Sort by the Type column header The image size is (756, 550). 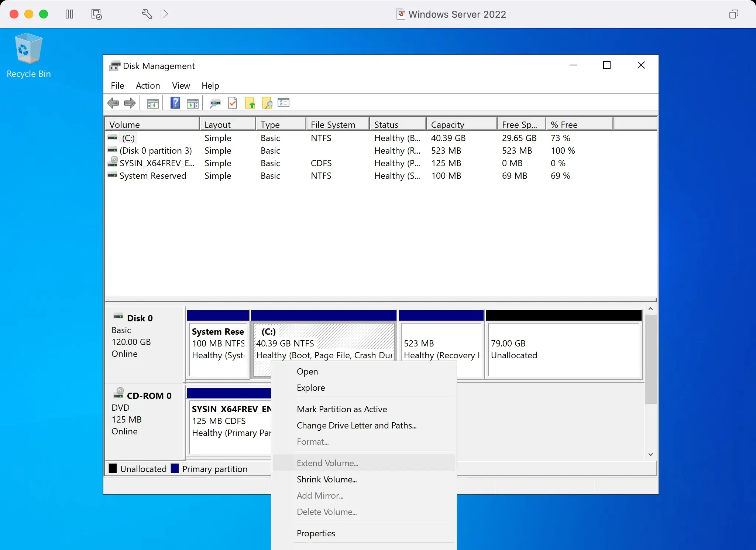click(281, 124)
